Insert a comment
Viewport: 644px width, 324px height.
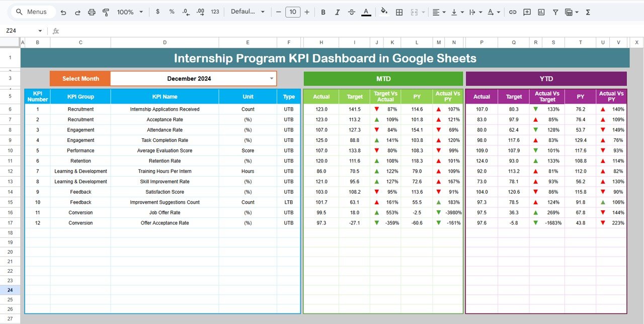527,12
